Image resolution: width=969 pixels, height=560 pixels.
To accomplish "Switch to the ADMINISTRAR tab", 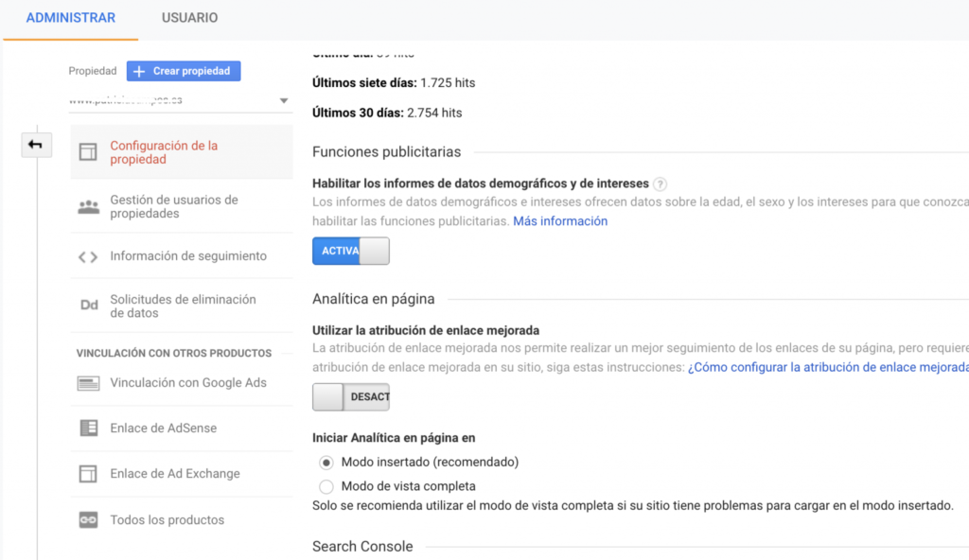I will click(71, 18).
